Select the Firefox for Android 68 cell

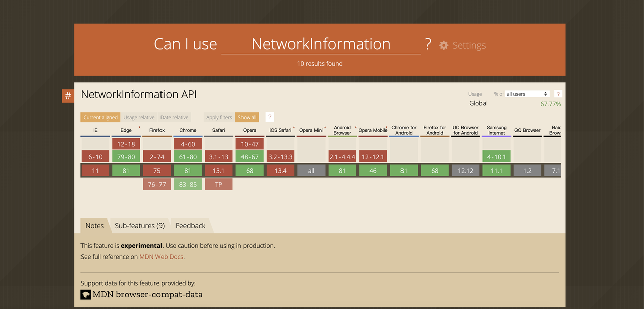(x=435, y=171)
